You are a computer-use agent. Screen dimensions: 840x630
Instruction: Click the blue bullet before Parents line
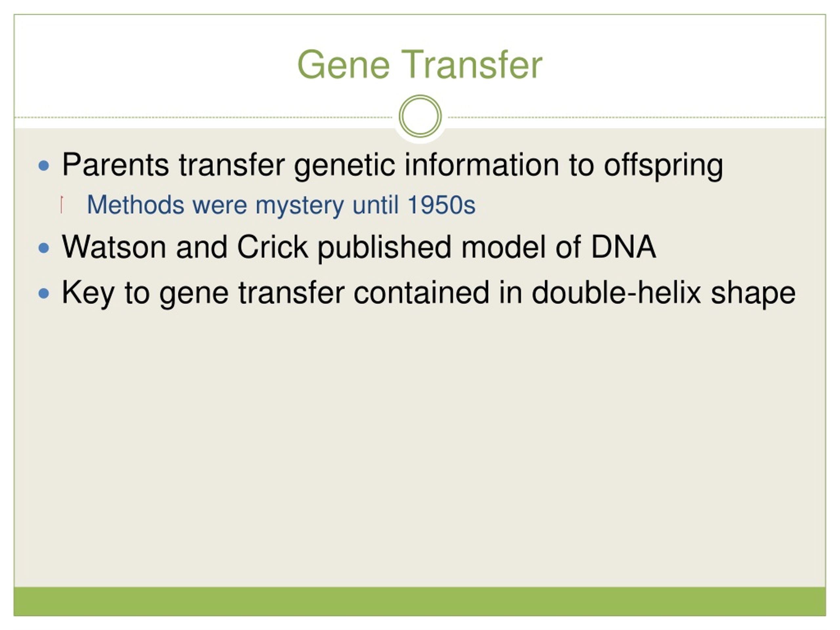[x=44, y=166]
